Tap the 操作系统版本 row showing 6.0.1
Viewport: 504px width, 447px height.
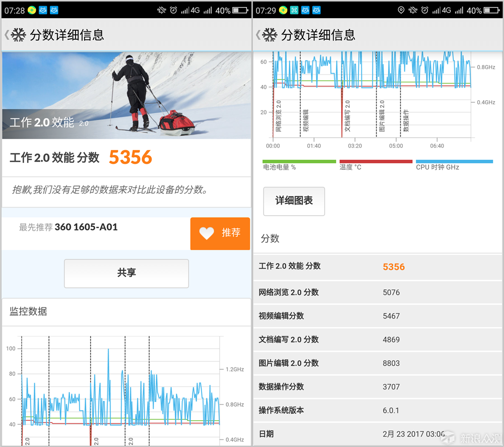(x=377, y=410)
